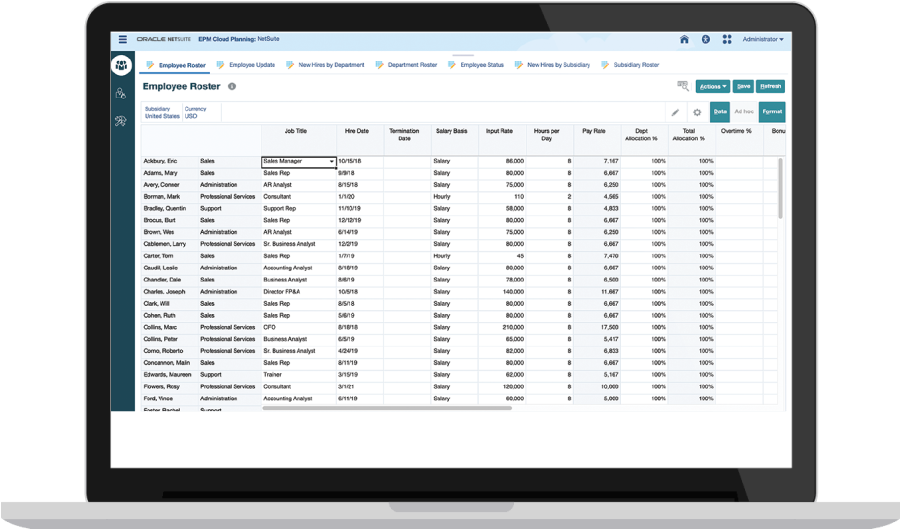Click the vertical scrollbar of the grid
Image resolution: width=900 pixels, height=529 pixels.
780,188
